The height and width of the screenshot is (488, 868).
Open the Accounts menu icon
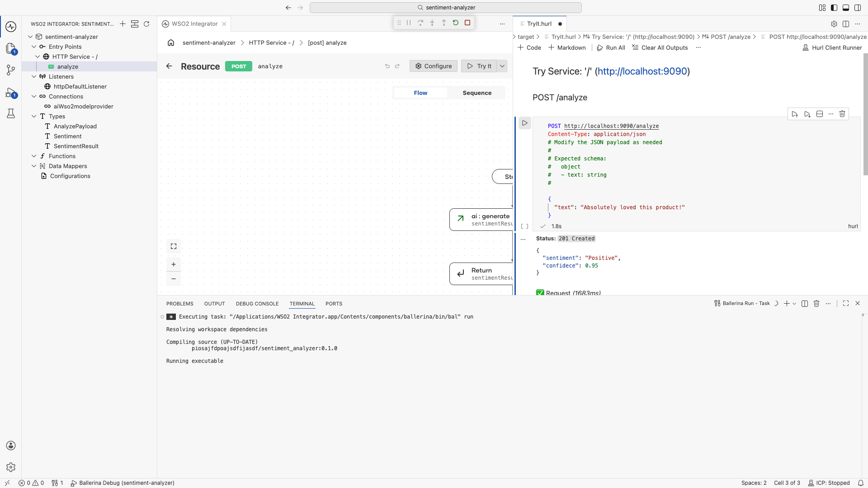[11, 446]
